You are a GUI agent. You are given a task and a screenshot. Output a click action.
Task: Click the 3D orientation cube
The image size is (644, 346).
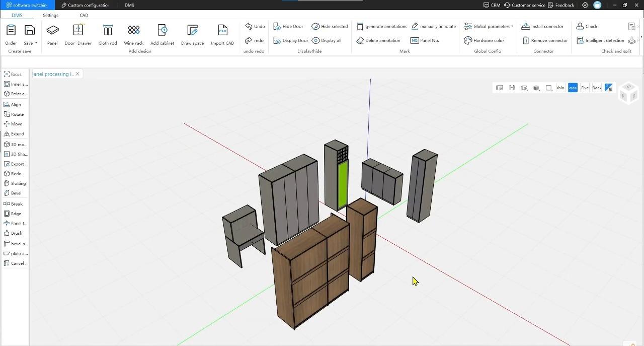629,93
